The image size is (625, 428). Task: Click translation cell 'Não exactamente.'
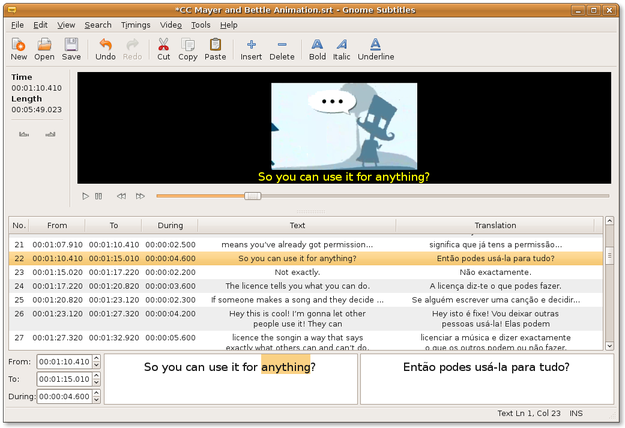pyautogui.click(x=495, y=272)
